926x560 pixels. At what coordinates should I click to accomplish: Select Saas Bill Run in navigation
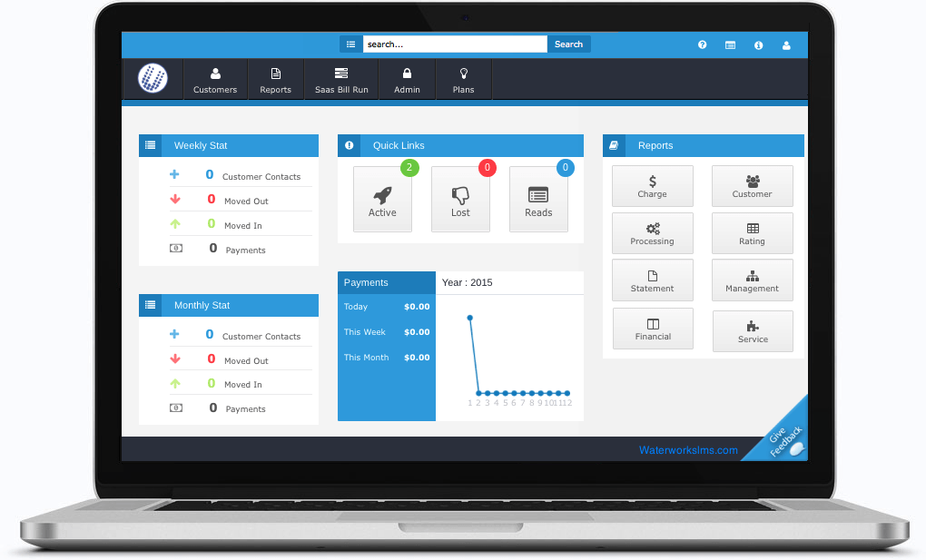pyautogui.click(x=341, y=80)
